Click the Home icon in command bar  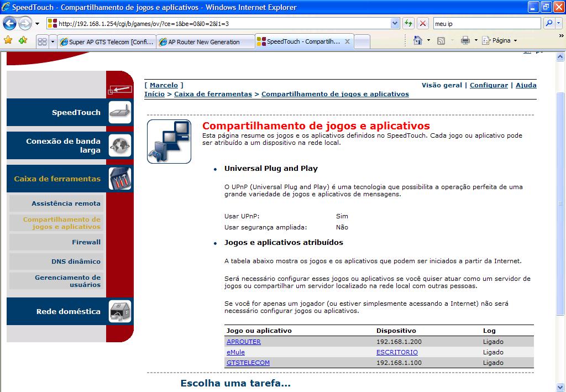(x=418, y=40)
